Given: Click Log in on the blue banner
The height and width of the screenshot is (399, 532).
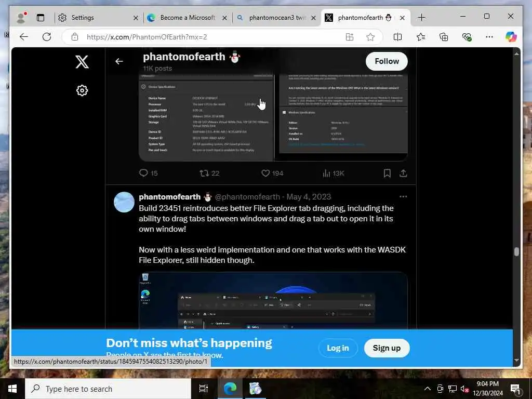Looking at the screenshot, I should coord(338,348).
